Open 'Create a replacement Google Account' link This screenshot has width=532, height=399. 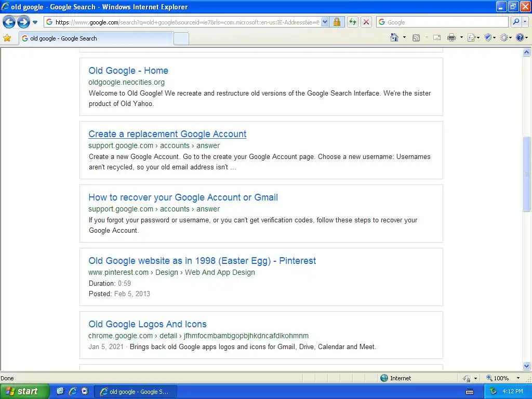tap(167, 134)
